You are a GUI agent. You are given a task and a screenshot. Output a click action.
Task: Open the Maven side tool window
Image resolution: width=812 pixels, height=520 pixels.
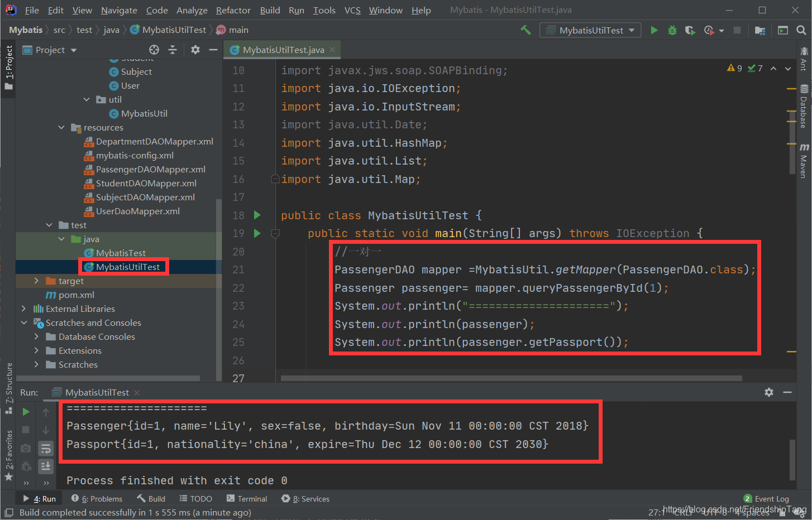804,161
